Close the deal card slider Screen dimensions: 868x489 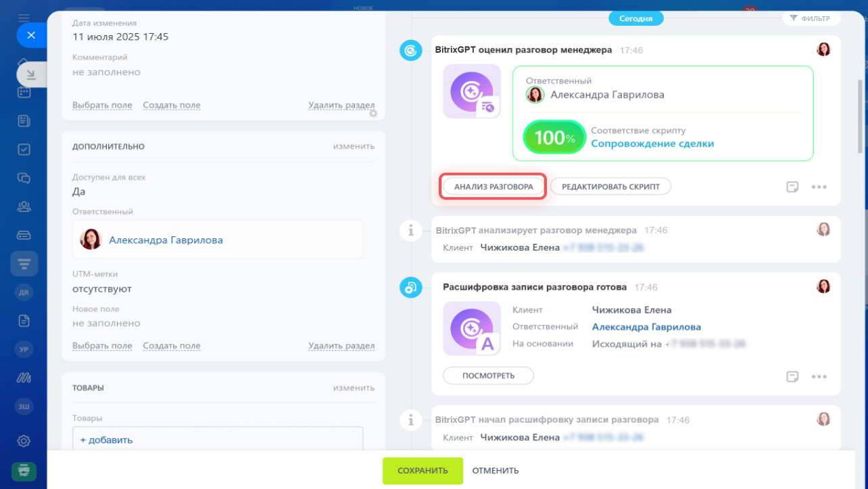(30, 35)
